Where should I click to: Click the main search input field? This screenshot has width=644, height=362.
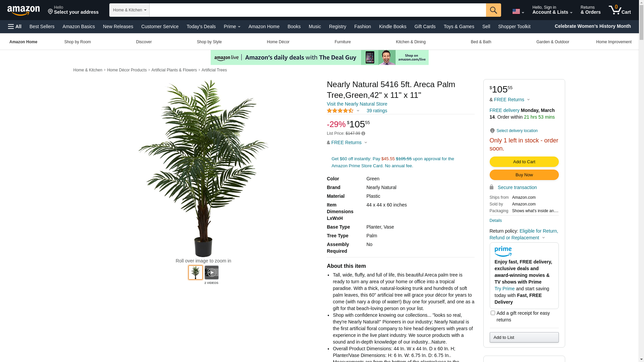(x=318, y=10)
